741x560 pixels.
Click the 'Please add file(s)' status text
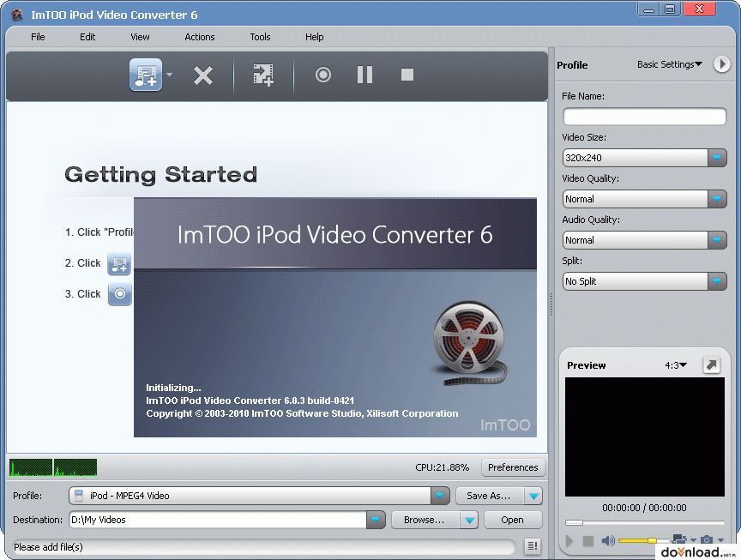pos(48,547)
